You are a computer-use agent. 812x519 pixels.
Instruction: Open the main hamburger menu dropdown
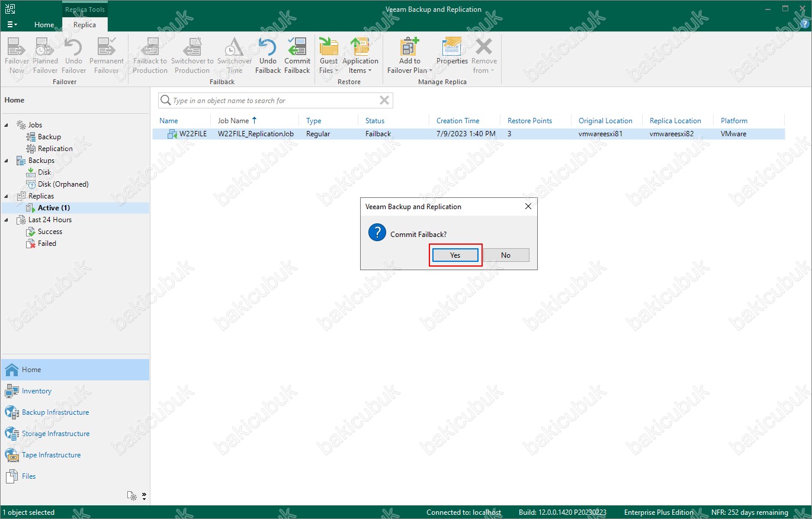[12, 25]
